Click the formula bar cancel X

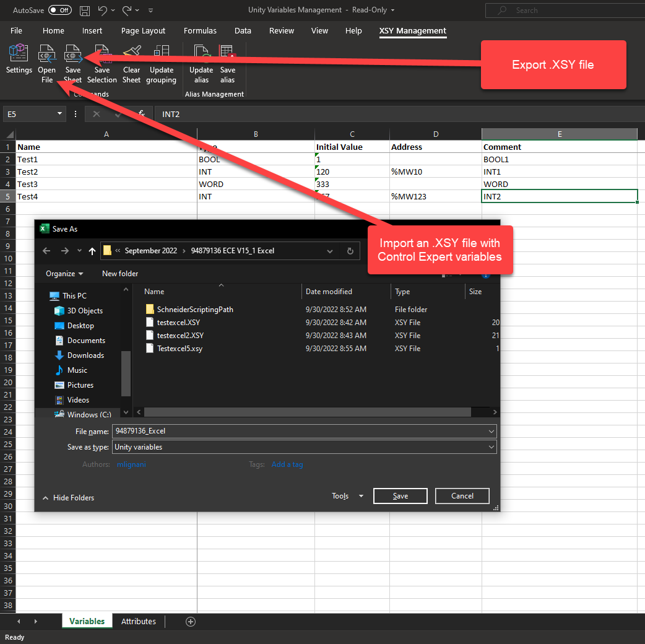tap(97, 114)
